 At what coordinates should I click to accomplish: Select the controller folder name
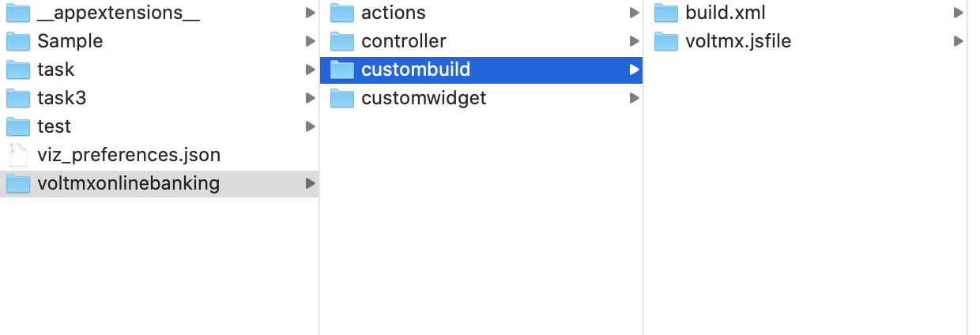[403, 41]
